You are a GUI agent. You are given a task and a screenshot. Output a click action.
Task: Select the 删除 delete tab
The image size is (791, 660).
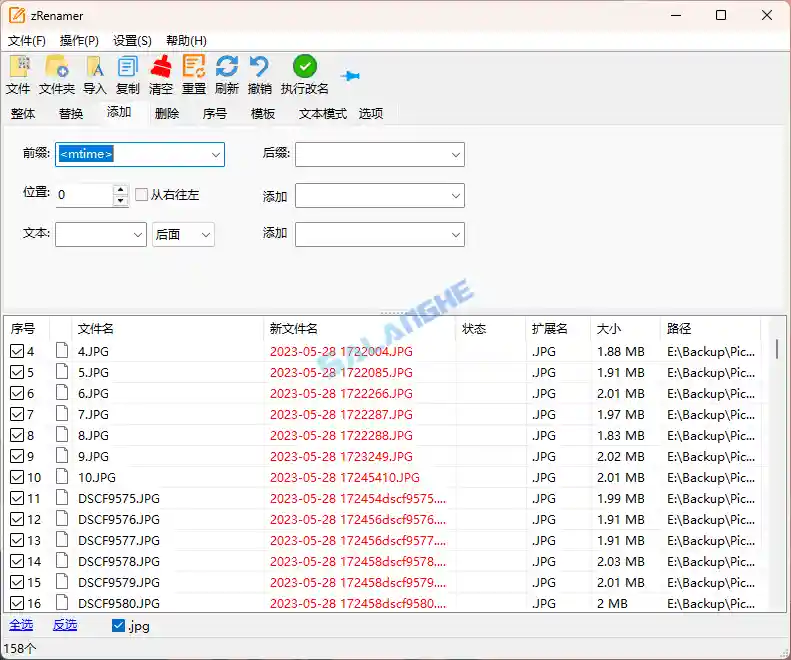[x=167, y=114]
